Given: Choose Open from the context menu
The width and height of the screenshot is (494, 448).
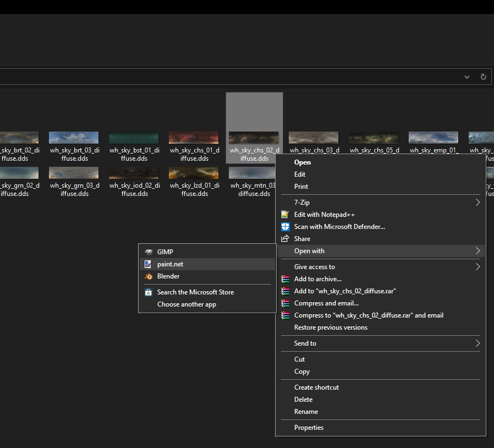Looking at the screenshot, I should click(x=381, y=162).
